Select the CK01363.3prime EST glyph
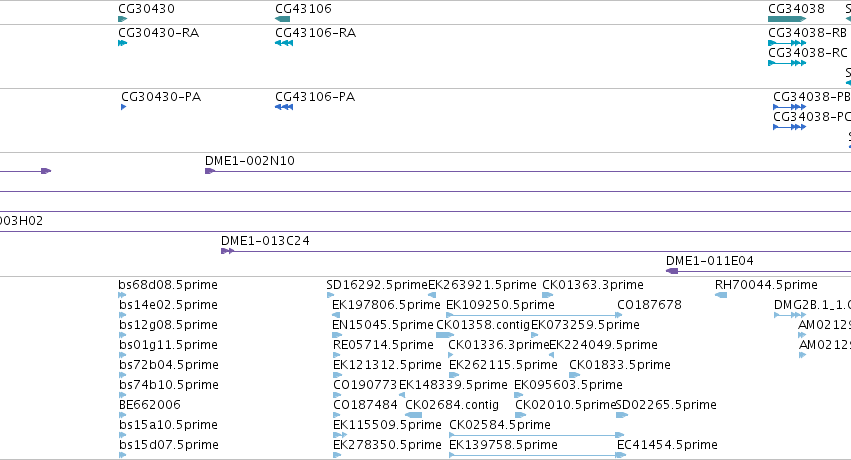The height and width of the screenshot is (460, 851). click(548, 295)
